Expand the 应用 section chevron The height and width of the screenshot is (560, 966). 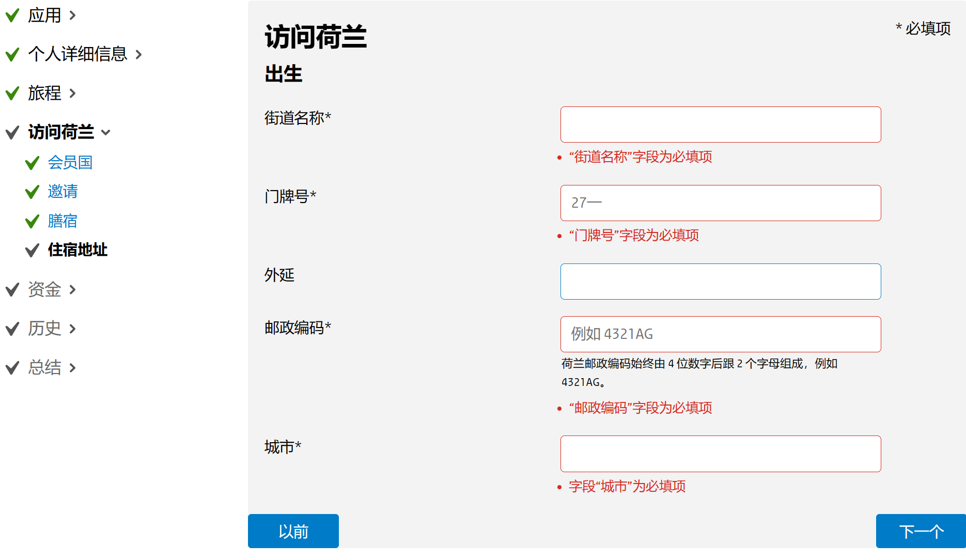(72, 15)
